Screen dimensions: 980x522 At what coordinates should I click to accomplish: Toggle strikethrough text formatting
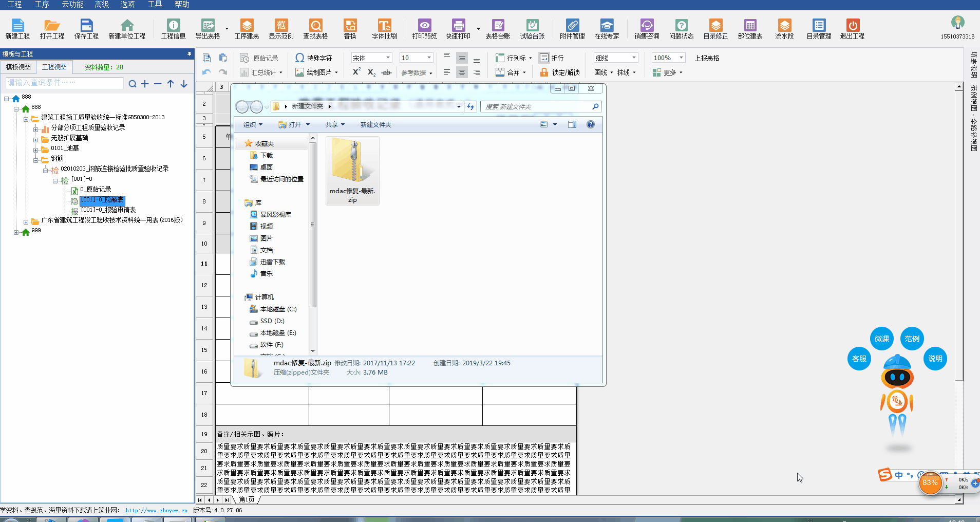[x=386, y=72]
